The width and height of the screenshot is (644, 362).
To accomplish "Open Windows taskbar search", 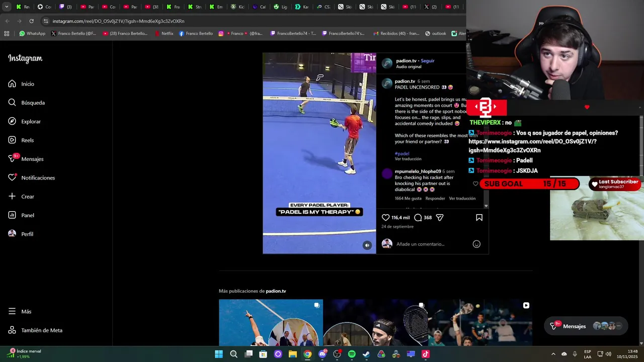I will pos(233,354).
